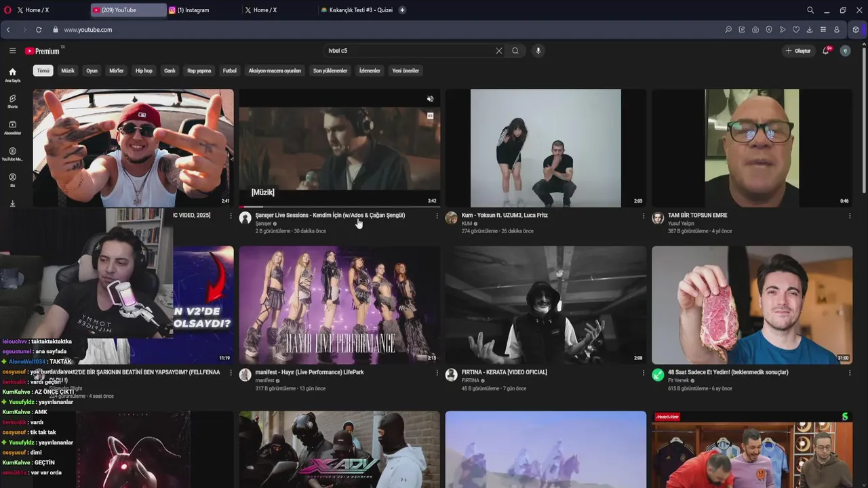Open options for FIRTINA - KERATA video
868x488 pixels.
tap(644, 373)
